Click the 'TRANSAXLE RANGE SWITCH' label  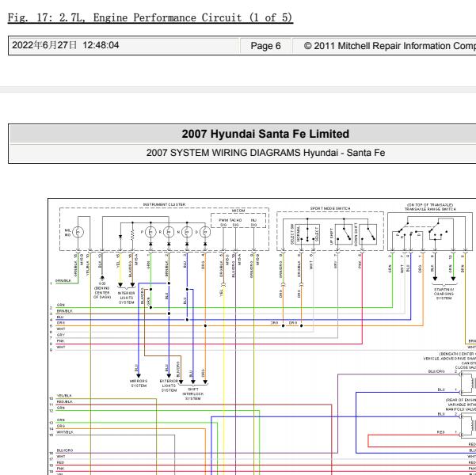(430, 210)
